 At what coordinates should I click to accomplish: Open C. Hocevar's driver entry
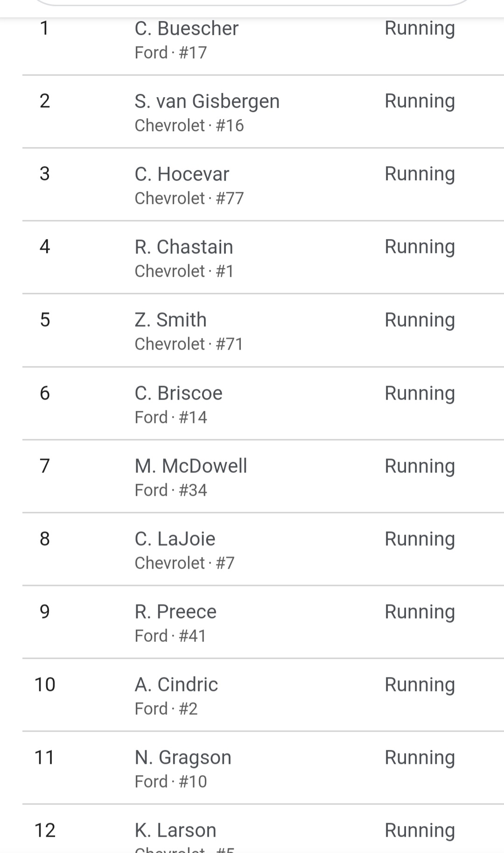(182, 174)
